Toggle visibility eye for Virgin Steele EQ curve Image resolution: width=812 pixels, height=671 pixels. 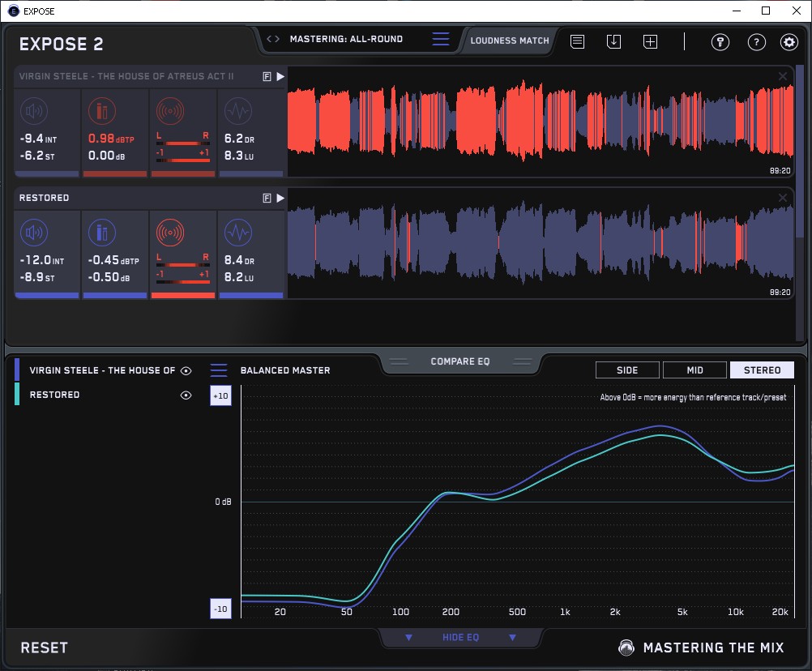(x=186, y=370)
